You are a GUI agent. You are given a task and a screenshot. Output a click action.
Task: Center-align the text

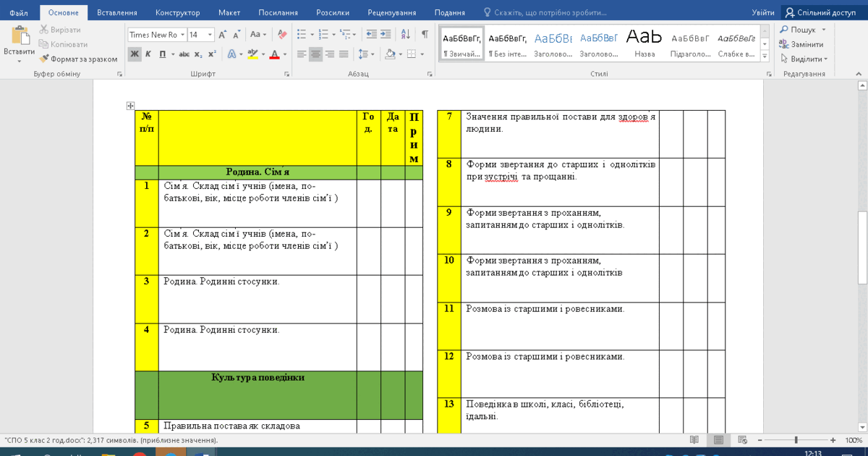pyautogui.click(x=315, y=54)
